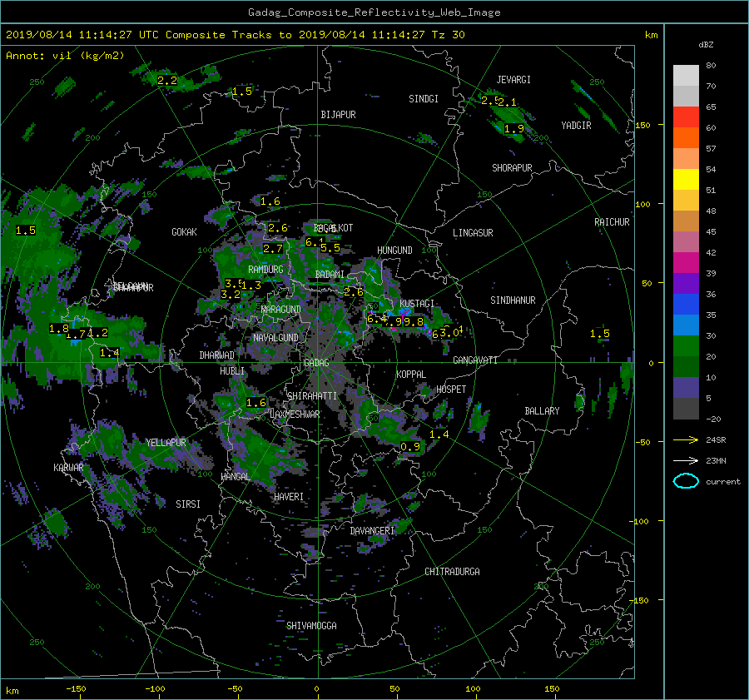
Task: Click the HUNGUND city label
Action: [394, 251]
